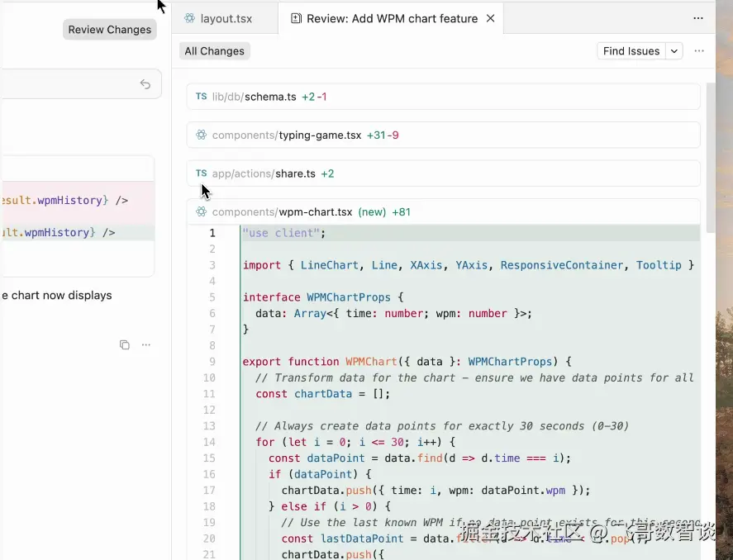The width and height of the screenshot is (733, 560).
Task: Click the vertical scrollbar of review pane
Action: tap(710, 157)
